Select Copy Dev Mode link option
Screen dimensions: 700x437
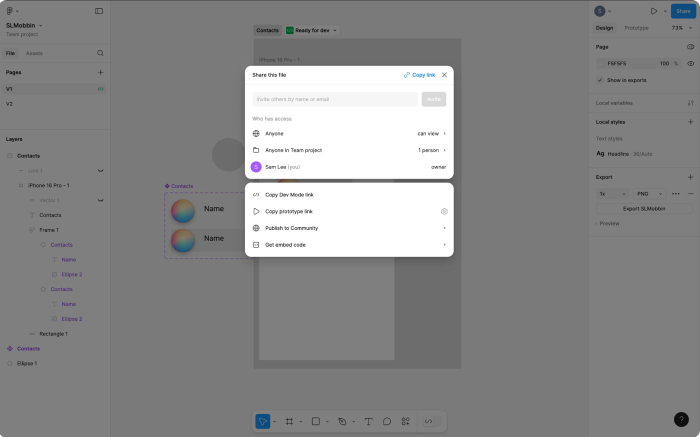pos(349,195)
